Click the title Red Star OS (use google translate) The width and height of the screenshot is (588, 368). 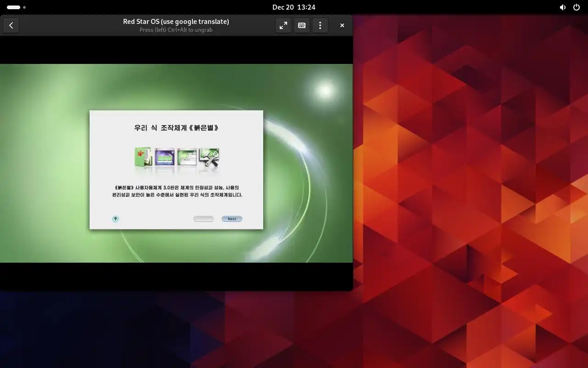pyautogui.click(x=176, y=22)
